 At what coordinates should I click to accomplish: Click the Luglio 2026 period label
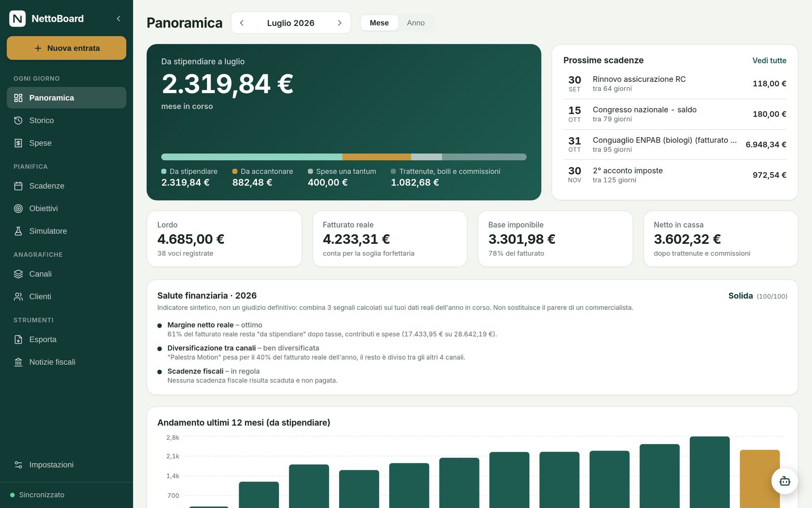[291, 23]
